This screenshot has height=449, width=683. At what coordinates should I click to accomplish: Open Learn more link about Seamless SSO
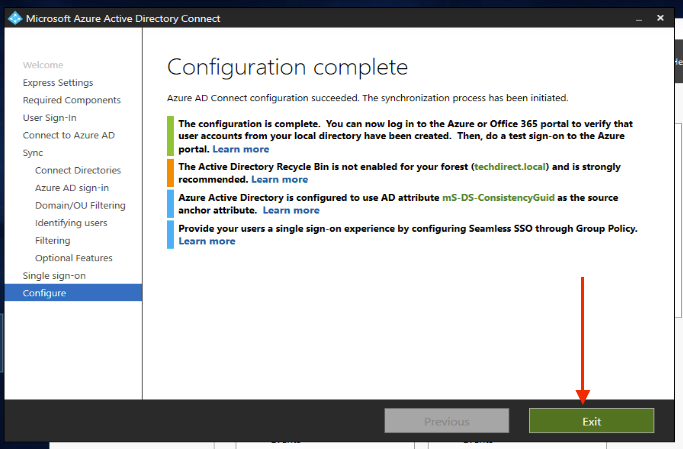point(207,241)
